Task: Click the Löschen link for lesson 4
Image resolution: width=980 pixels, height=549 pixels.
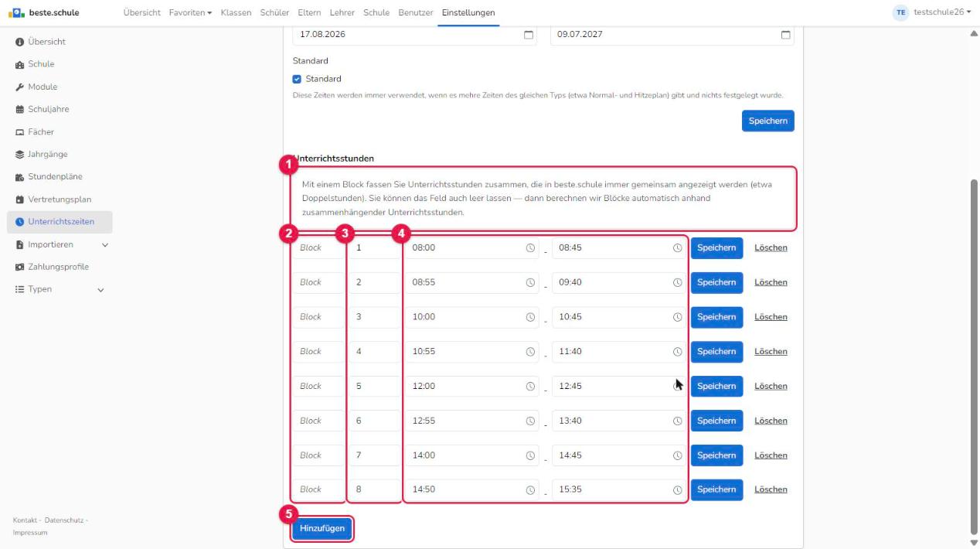Action: [771, 352]
